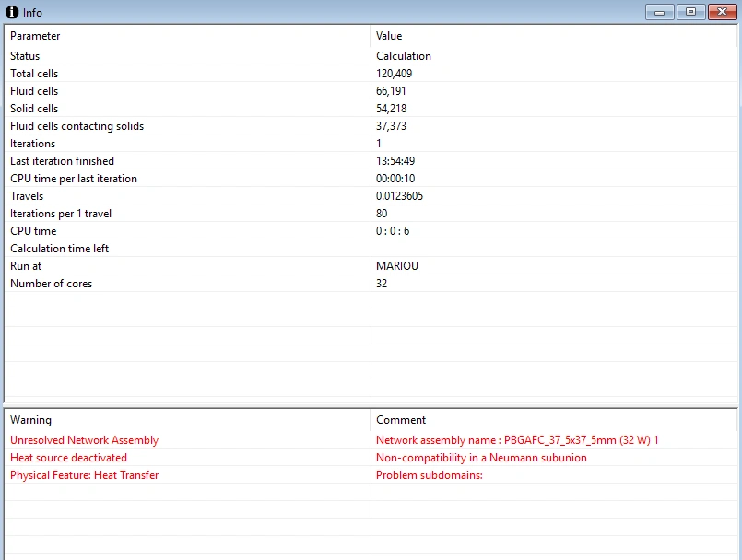Image resolution: width=742 pixels, height=560 pixels.
Task: Click the Problem subdomains comment
Action: (430, 475)
